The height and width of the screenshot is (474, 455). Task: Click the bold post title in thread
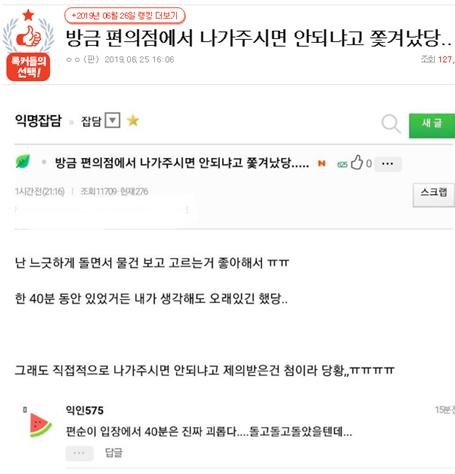pos(182,163)
